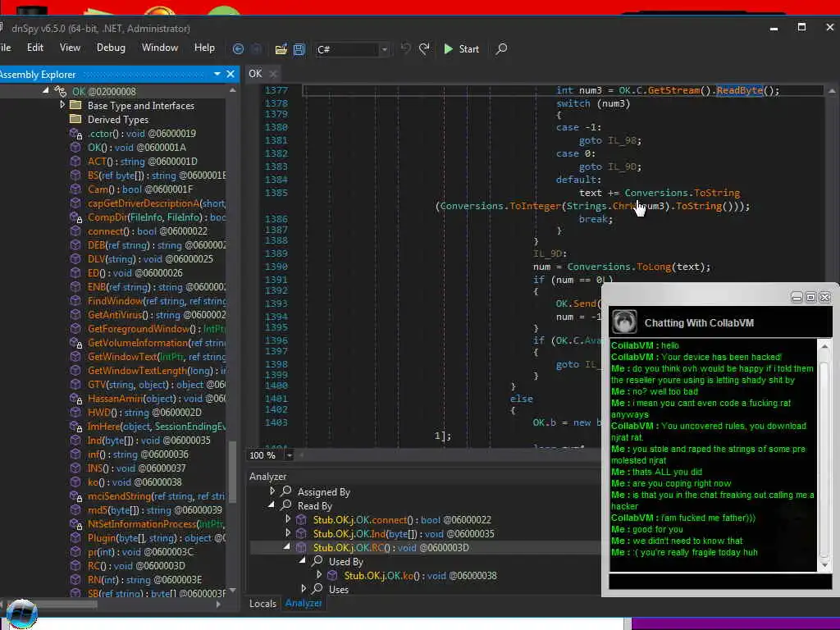
Task: Click the md5(byte[]) method icon
Action: click(x=75, y=509)
